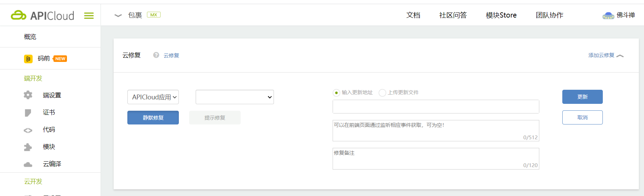Click the question mark help icon
The image size is (644, 196).
click(156, 55)
